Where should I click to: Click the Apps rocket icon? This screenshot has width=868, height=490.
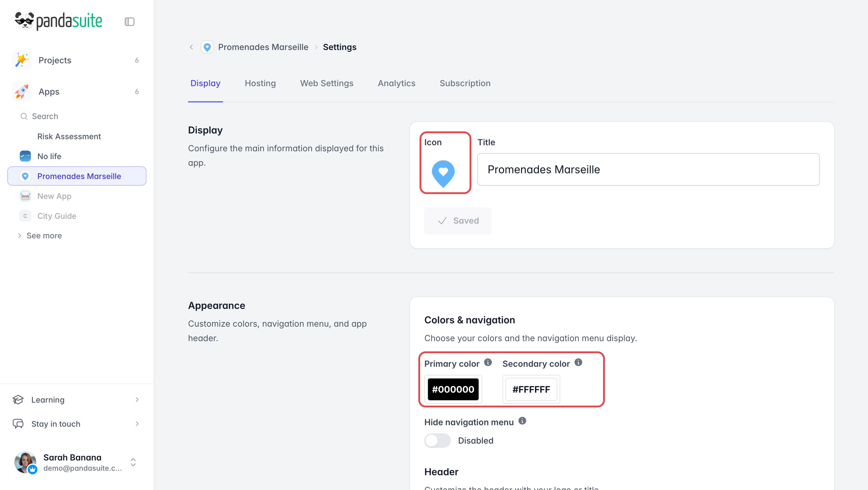click(x=22, y=92)
